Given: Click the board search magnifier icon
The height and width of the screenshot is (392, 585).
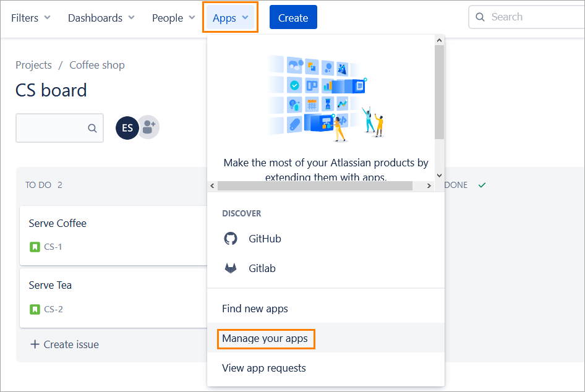Looking at the screenshot, I should pyautogui.click(x=92, y=129).
